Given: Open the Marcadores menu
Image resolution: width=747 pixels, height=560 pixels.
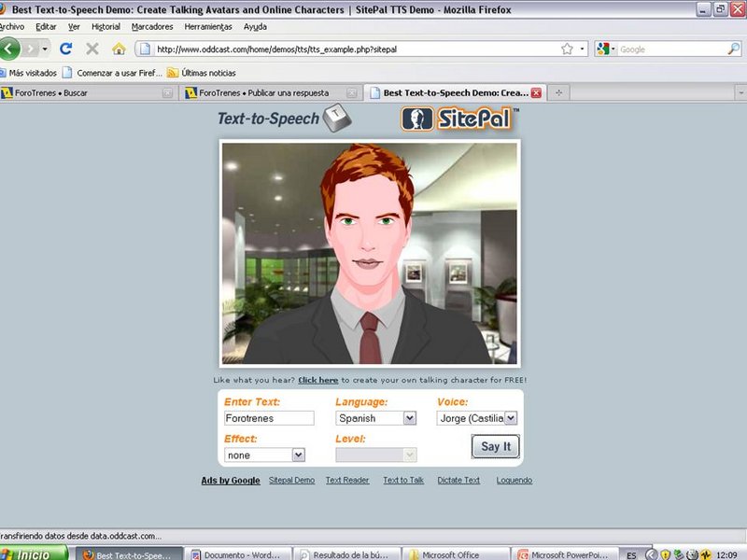Looking at the screenshot, I should (x=152, y=27).
